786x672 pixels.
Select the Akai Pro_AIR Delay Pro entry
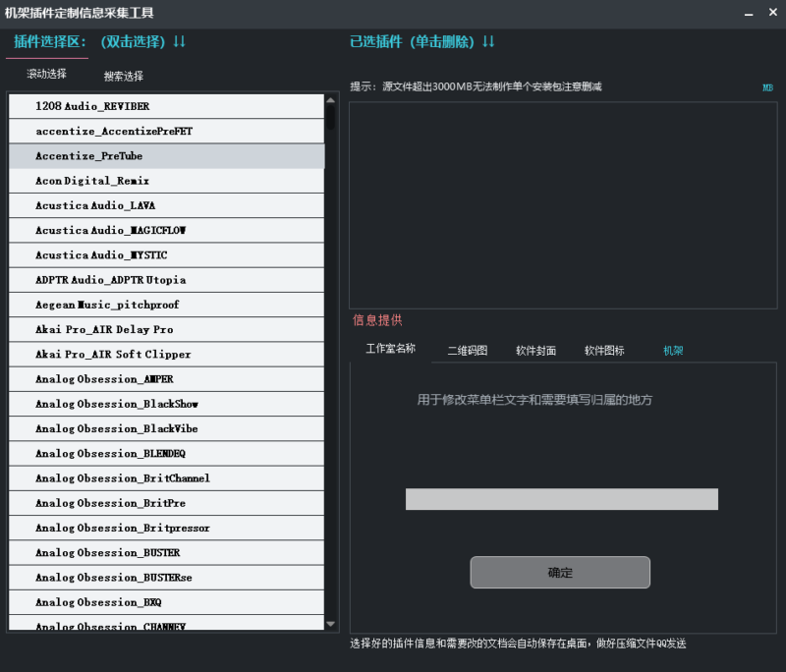pos(165,329)
